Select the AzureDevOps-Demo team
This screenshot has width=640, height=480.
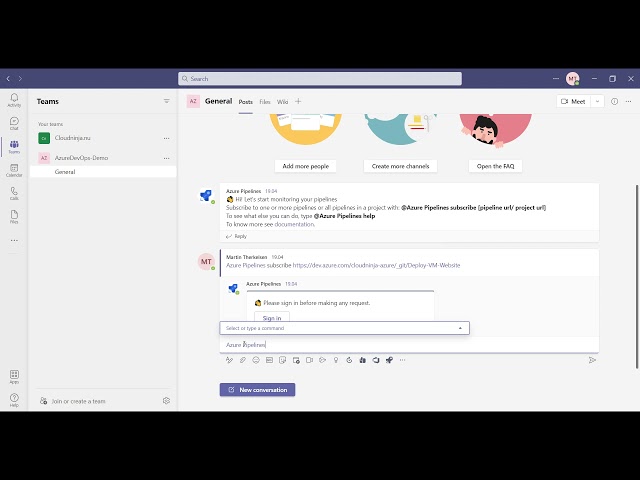(x=103, y=158)
